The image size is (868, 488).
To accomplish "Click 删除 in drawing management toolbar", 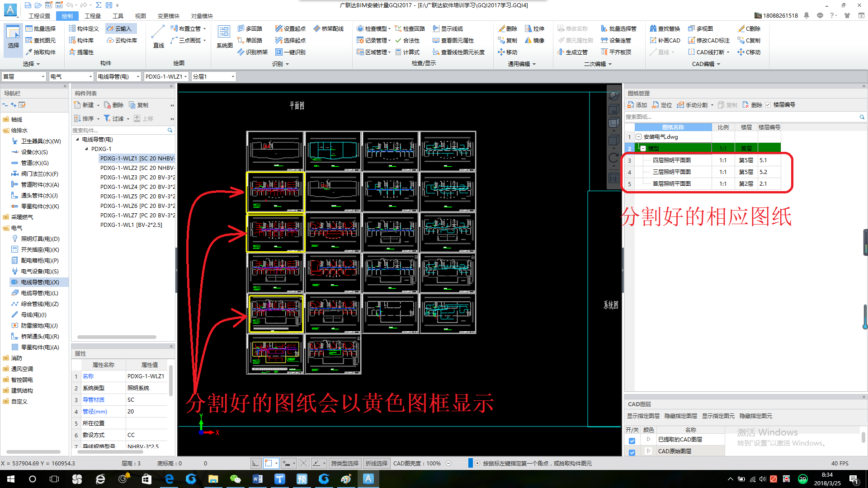I will (x=752, y=105).
